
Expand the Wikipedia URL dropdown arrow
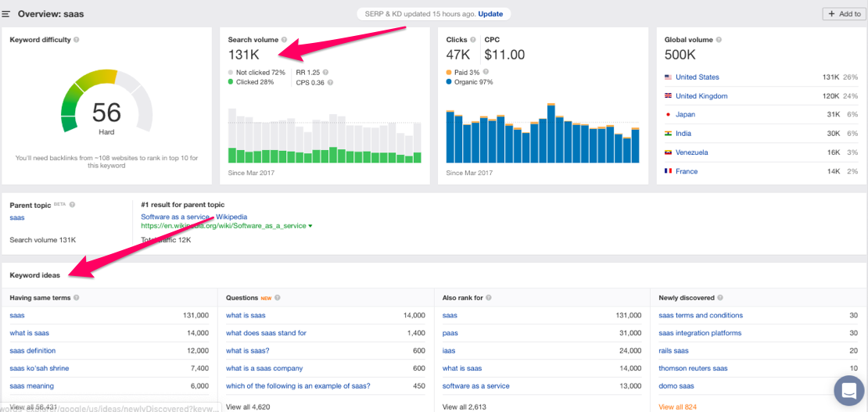tap(310, 226)
